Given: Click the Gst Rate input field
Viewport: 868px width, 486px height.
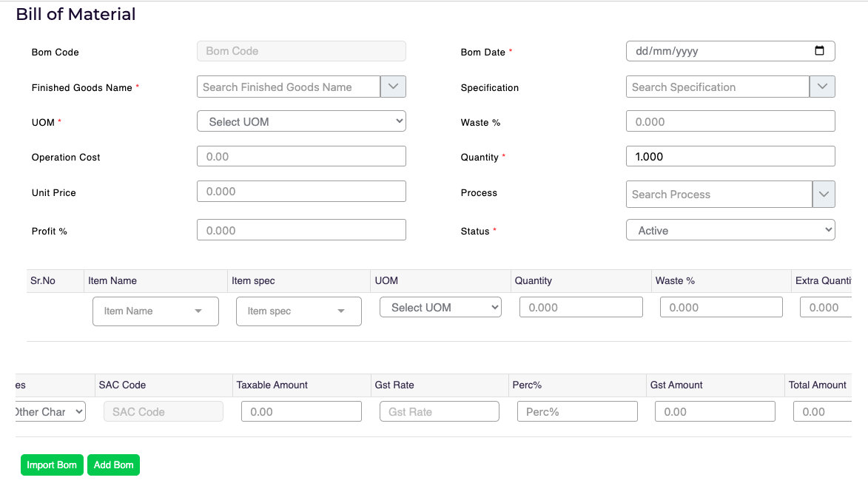Looking at the screenshot, I should (x=439, y=411).
